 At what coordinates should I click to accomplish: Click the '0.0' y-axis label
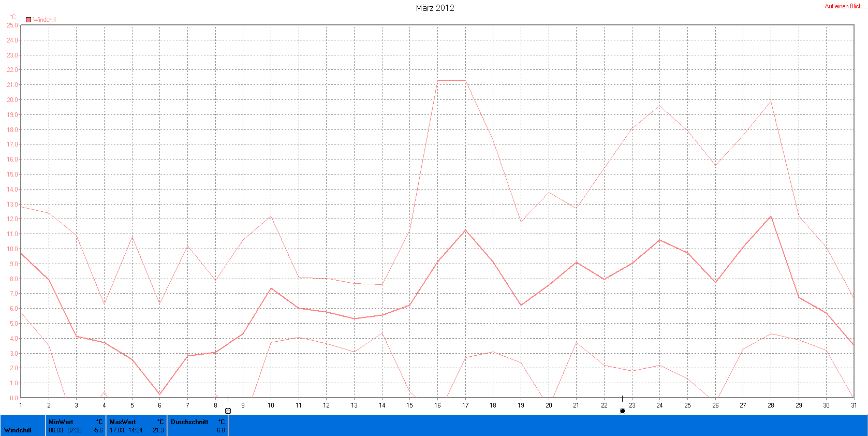click(x=13, y=398)
